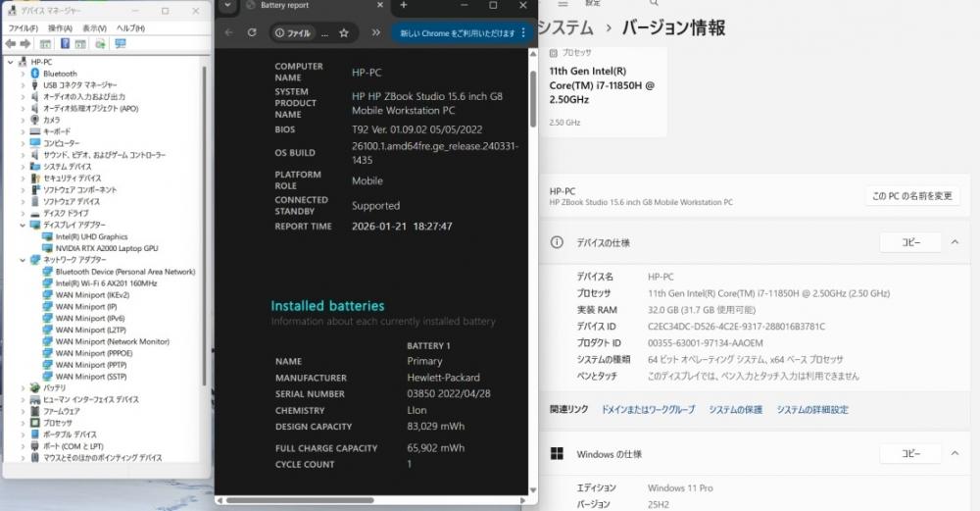Click the この PC の名前を変更 button
The height and width of the screenshot is (511, 980).
[911, 196]
